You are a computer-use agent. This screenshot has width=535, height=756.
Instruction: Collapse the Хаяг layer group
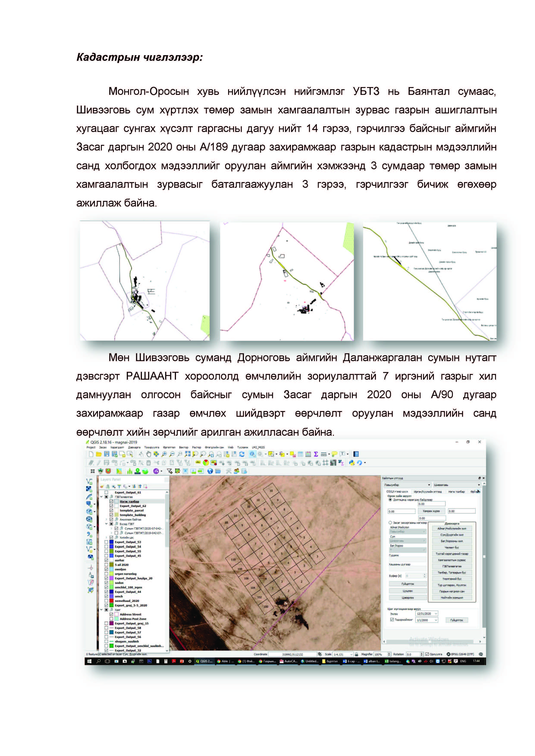[x=102, y=610]
